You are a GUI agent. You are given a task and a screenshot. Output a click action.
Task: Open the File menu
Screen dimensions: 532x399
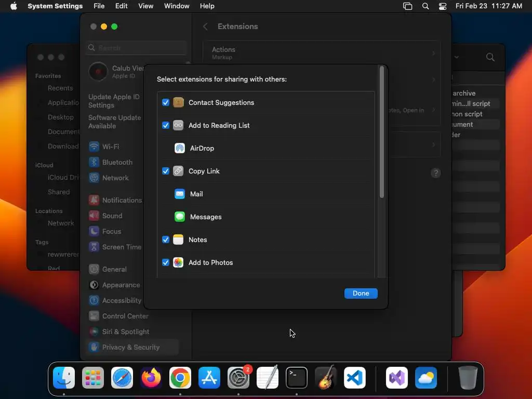click(x=99, y=6)
